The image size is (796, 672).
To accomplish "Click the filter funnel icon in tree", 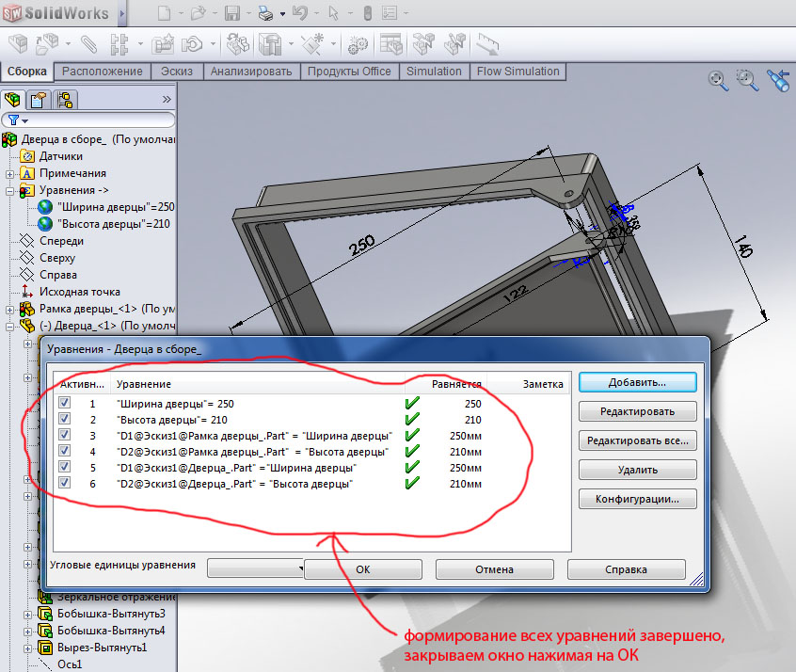I will tap(14, 120).
